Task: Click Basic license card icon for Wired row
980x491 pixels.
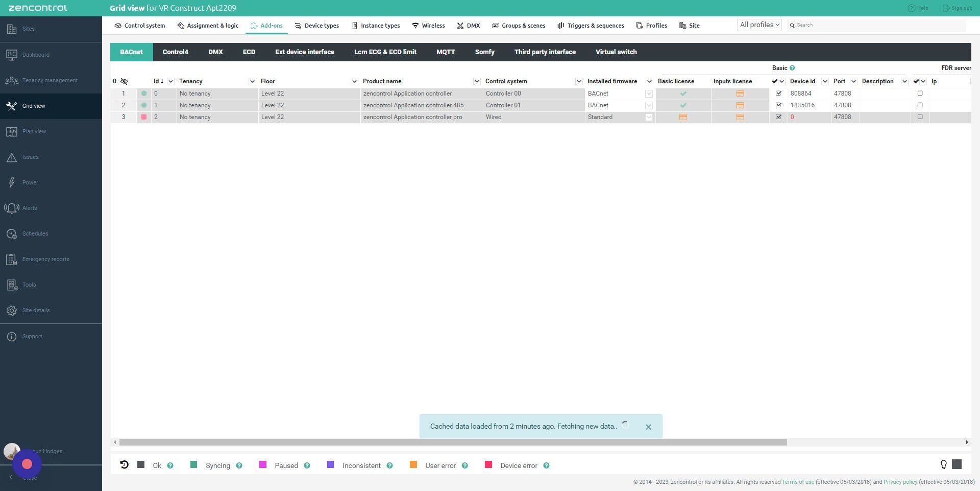Action: click(x=683, y=117)
